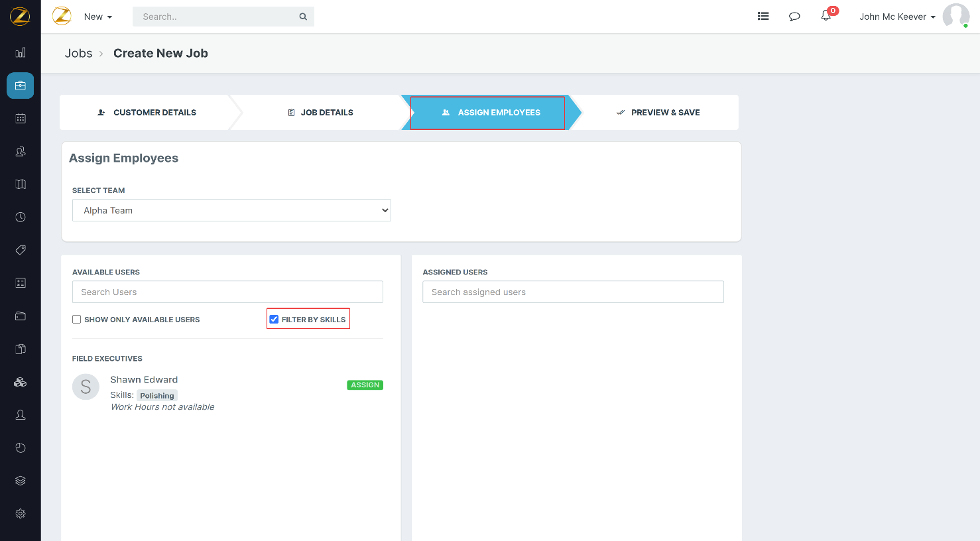
Task: Click the Jobs breadcrumb link
Action: click(x=79, y=53)
